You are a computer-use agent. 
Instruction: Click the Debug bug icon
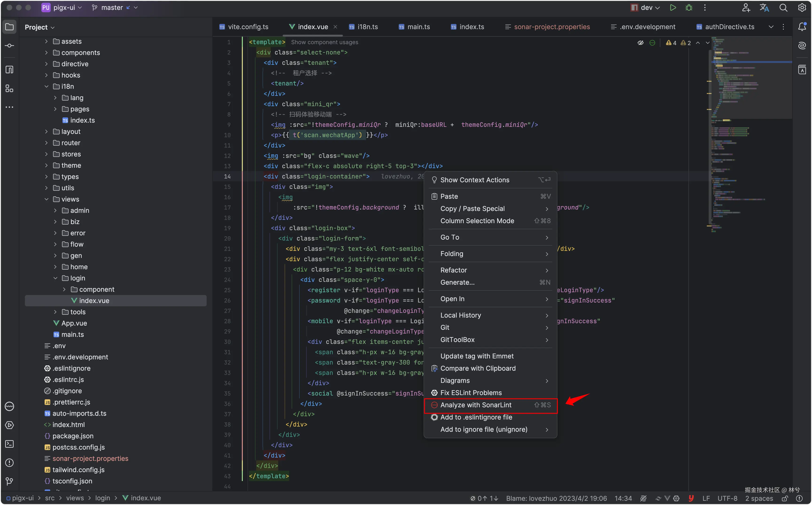(x=689, y=8)
